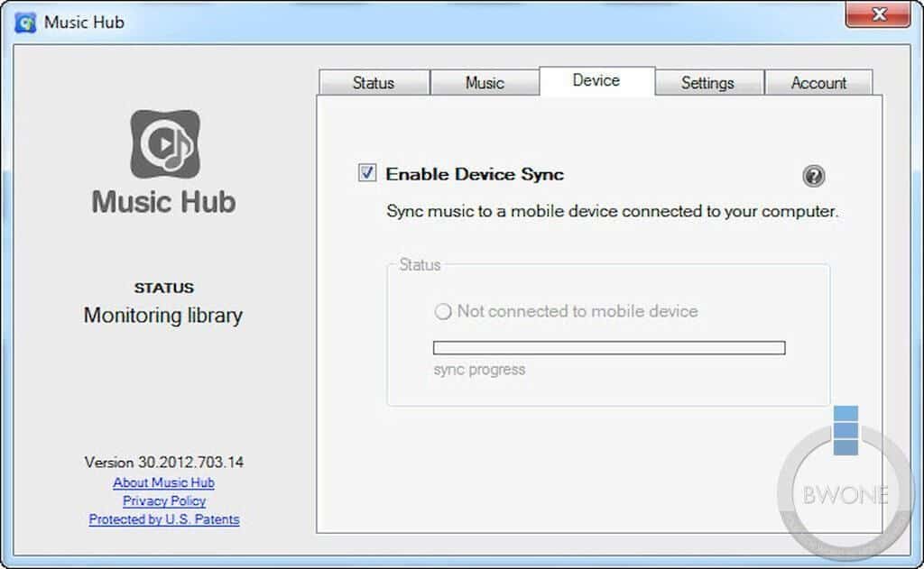This screenshot has width=924, height=569.
Task: Click the 'Sync music to a mobile device' description
Action: point(613,211)
